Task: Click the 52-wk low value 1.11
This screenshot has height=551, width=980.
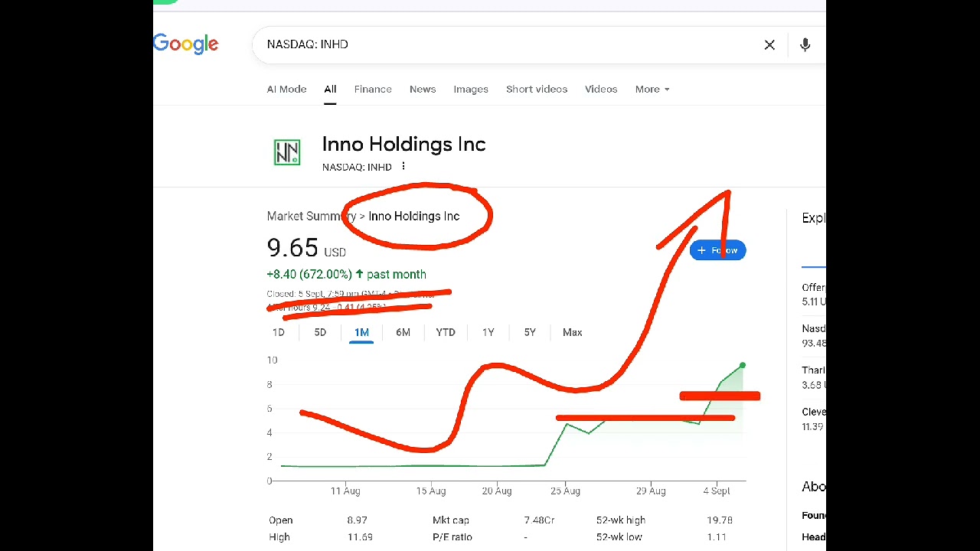Action: click(717, 537)
